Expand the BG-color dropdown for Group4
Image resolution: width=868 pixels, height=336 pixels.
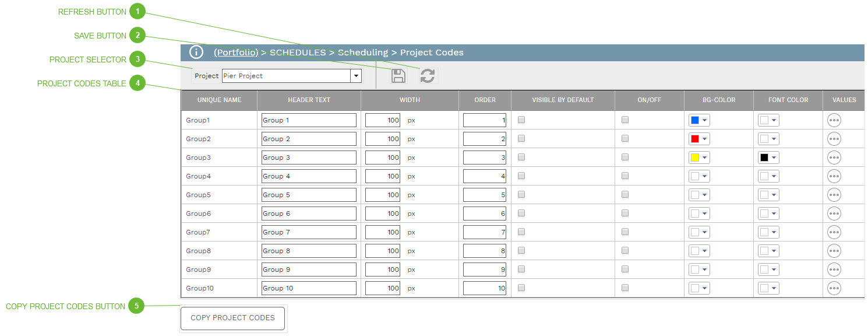(x=705, y=176)
